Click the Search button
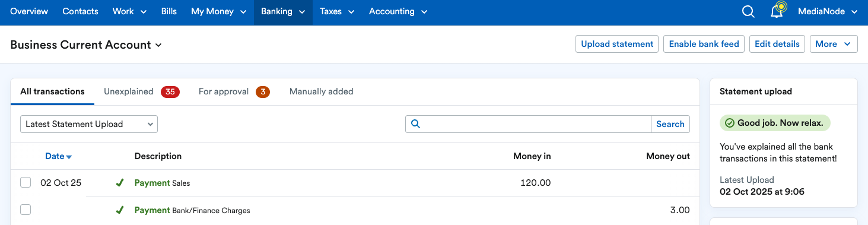Screen dimensions: 868x225 pyautogui.click(x=670, y=124)
